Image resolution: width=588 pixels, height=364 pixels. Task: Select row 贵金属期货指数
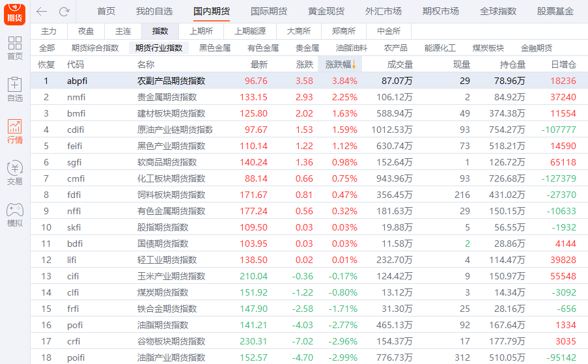pos(309,97)
